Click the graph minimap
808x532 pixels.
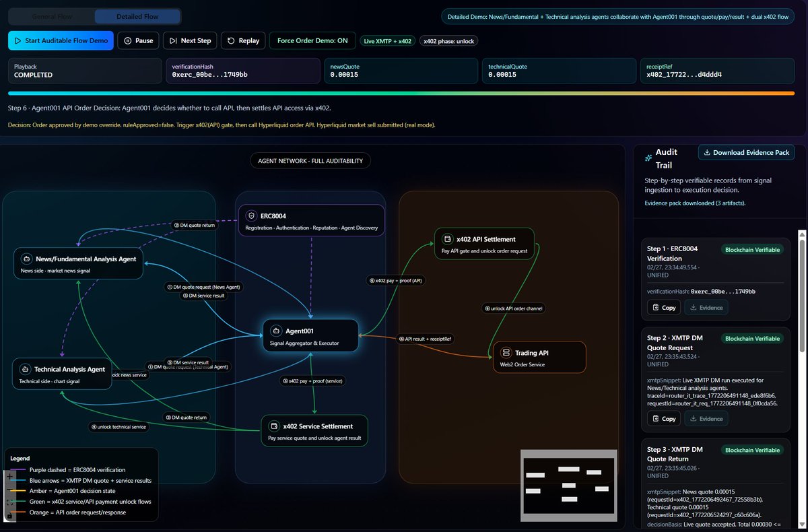point(569,485)
